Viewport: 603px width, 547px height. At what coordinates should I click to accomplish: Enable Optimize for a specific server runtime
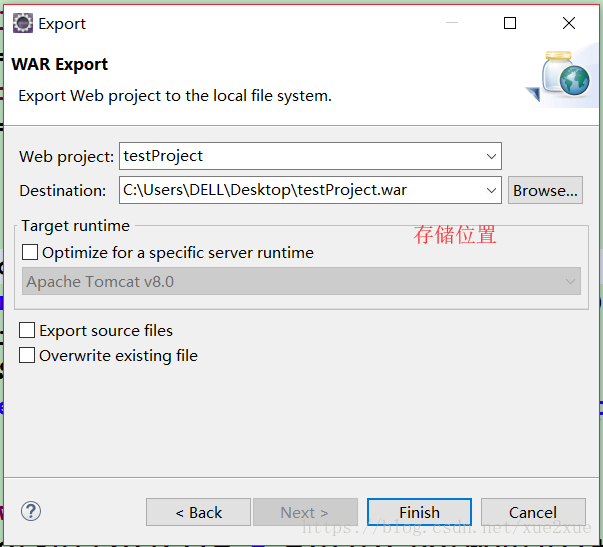(30, 252)
